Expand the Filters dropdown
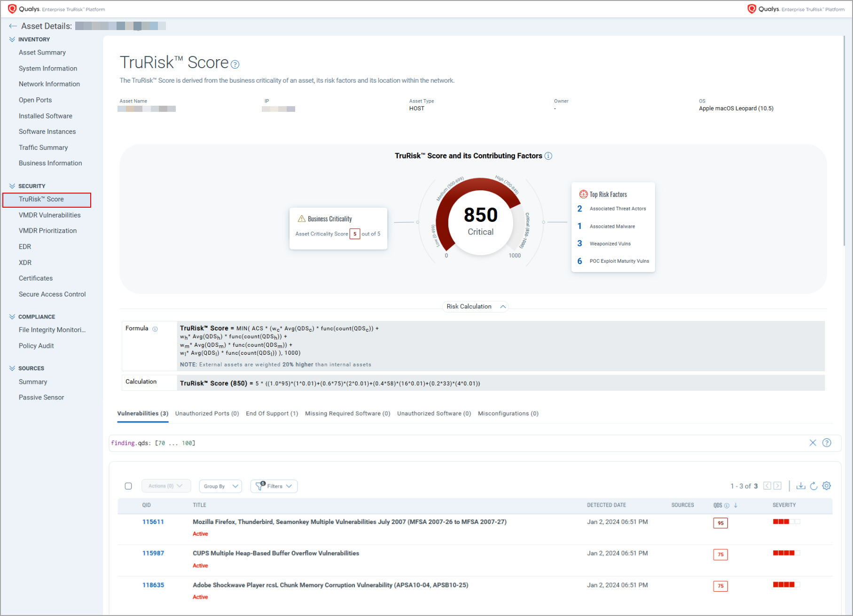Image resolution: width=853 pixels, height=616 pixels. pyautogui.click(x=274, y=486)
